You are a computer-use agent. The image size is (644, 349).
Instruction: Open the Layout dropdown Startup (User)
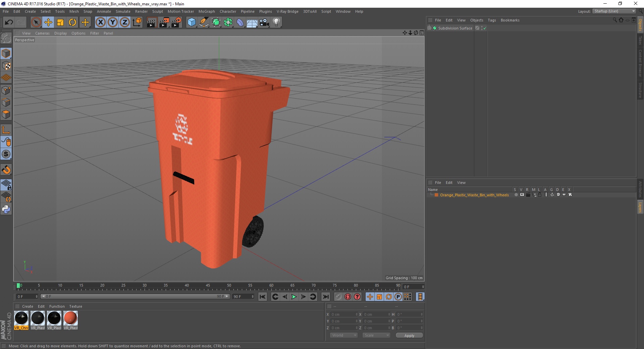click(614, 11)
